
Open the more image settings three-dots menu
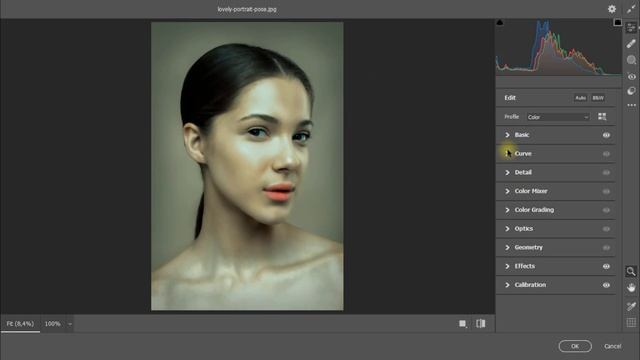point(631,105)
